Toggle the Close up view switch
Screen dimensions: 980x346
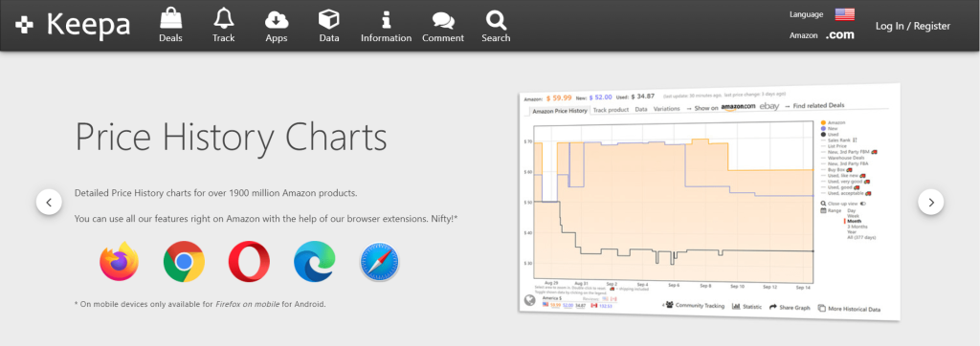coord(863,204)
